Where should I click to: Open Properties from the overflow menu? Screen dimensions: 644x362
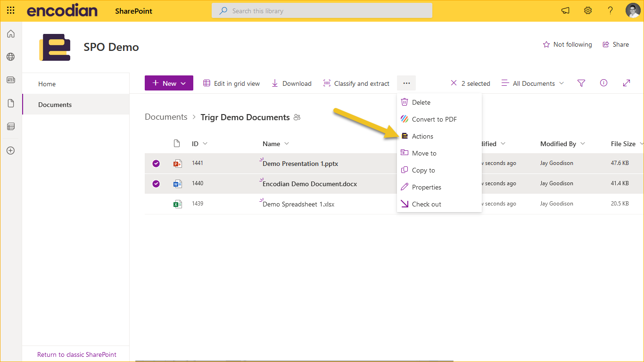point(439,187)
